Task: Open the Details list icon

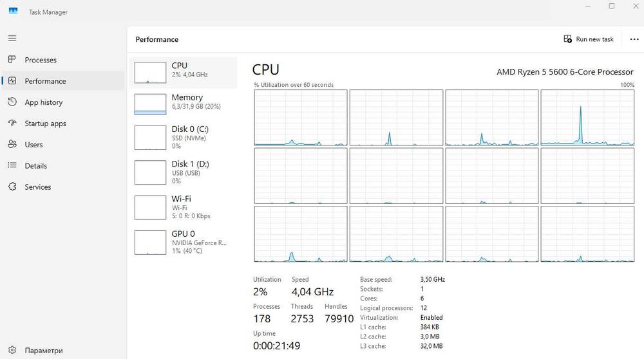Action: [x=12, y=166]
